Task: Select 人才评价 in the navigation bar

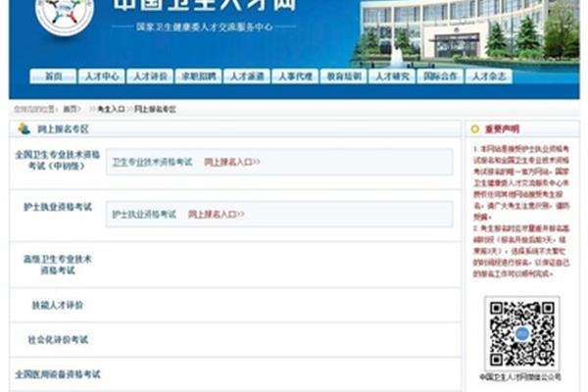Action: point(150,76)
